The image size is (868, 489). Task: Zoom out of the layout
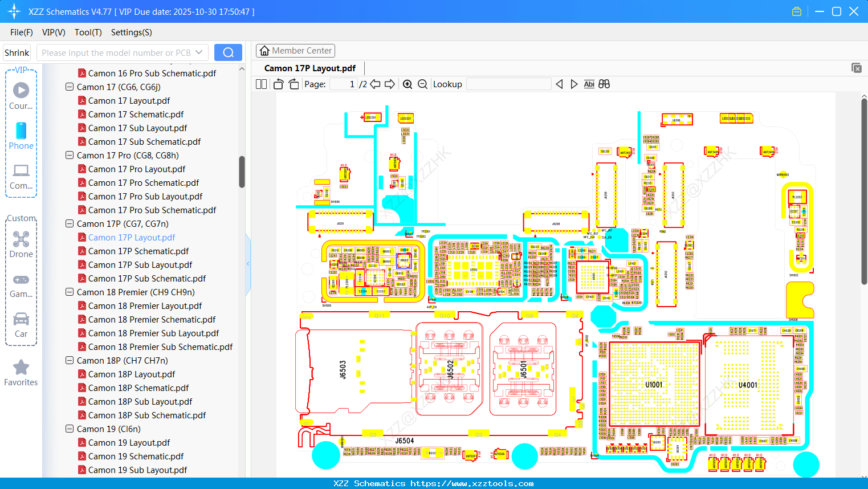click(x=422, y=84)
